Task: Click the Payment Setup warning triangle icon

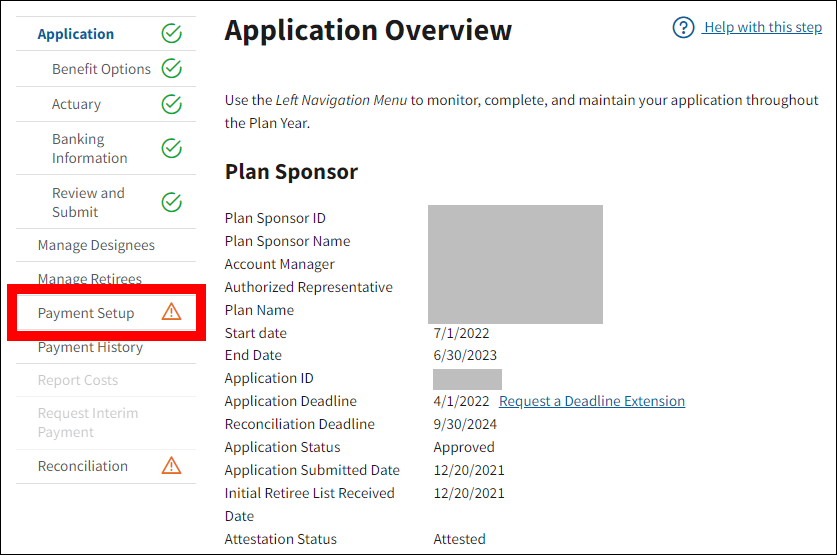Action: 171,312
